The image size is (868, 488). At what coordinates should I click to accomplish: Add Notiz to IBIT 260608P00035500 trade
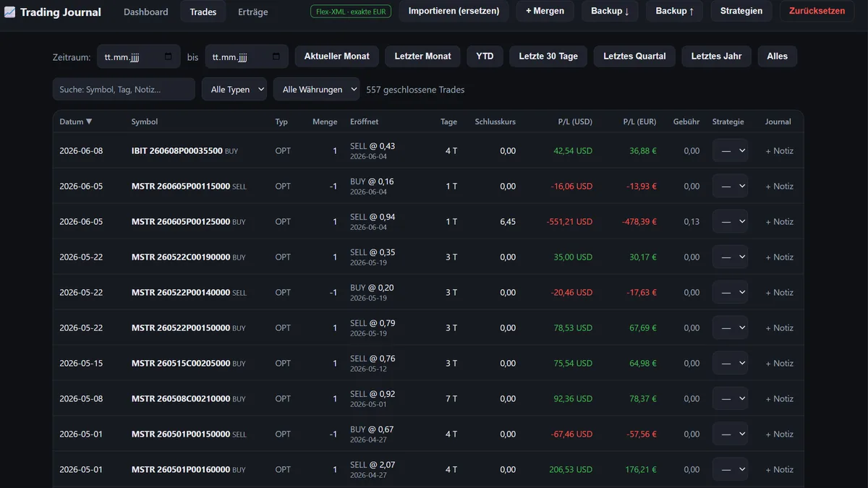(779, 150)
